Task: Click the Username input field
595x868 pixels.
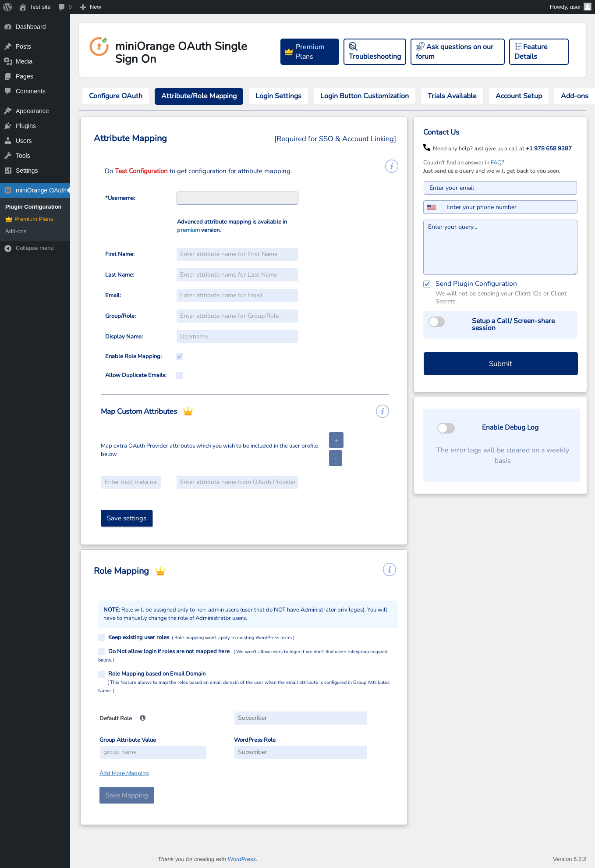Action: pyautogui.click(x=237, y=198)
